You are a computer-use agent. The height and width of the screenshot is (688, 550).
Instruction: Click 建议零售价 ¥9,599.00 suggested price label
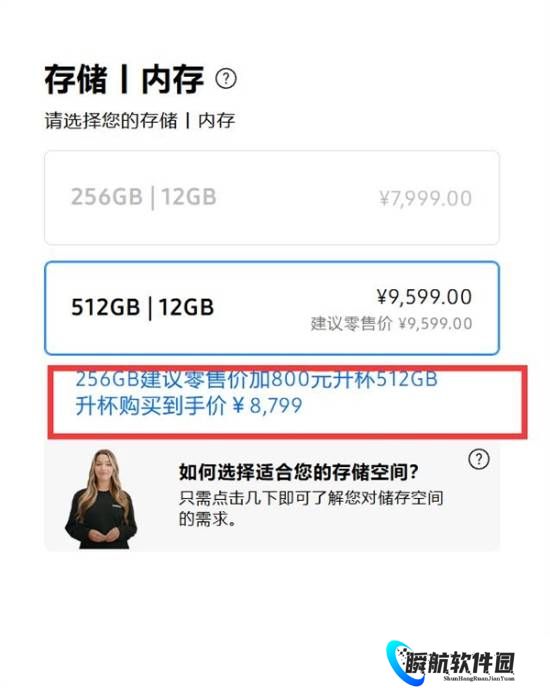click(x=392, y=324)
